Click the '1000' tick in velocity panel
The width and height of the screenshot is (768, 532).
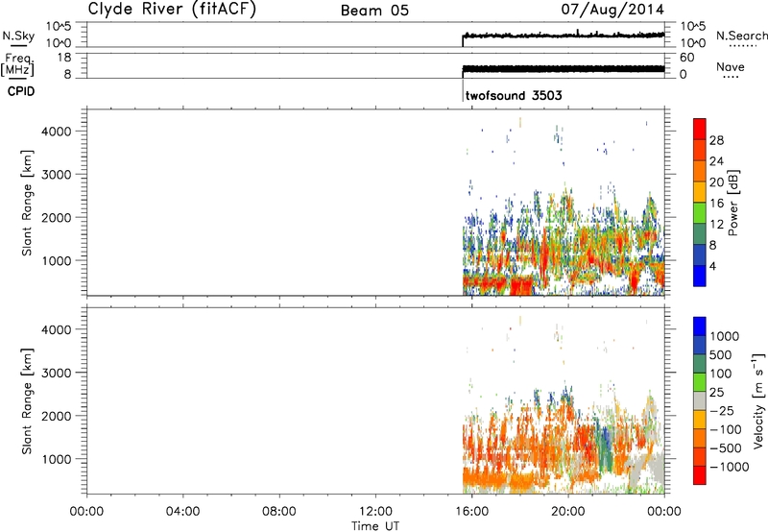pos(57,459)
